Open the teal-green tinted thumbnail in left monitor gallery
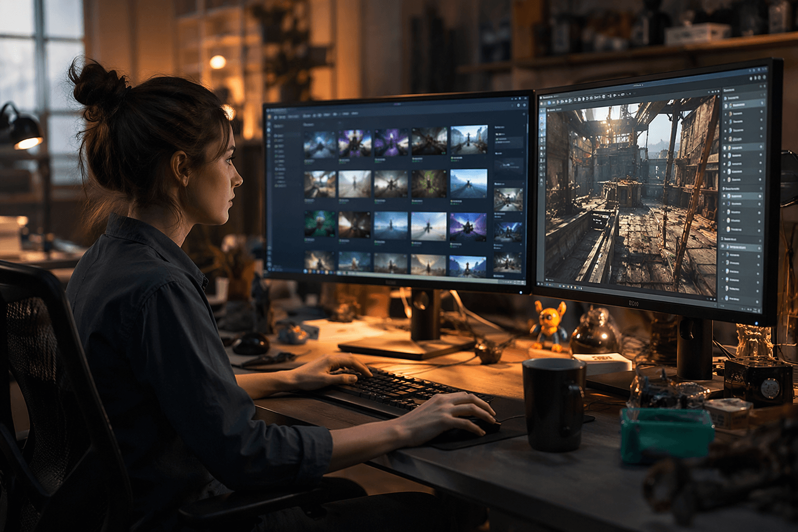This screenshot has height=532, width=798. click(x=320, y=223)
